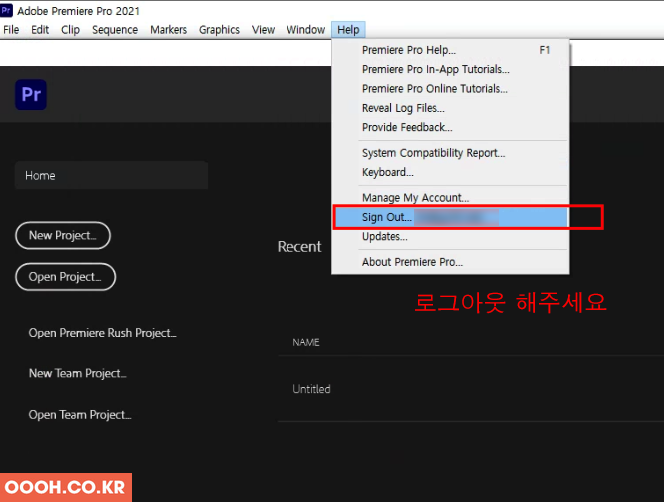The image size is (664, 502).
Task: Open the Graphics menu
Action: [x=219, y=30]
